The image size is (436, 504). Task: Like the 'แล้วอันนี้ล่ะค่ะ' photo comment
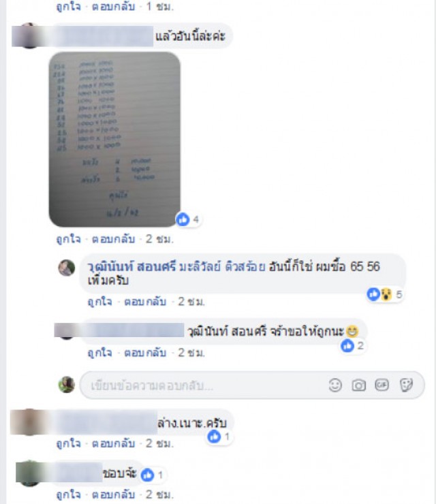(69, 239)
